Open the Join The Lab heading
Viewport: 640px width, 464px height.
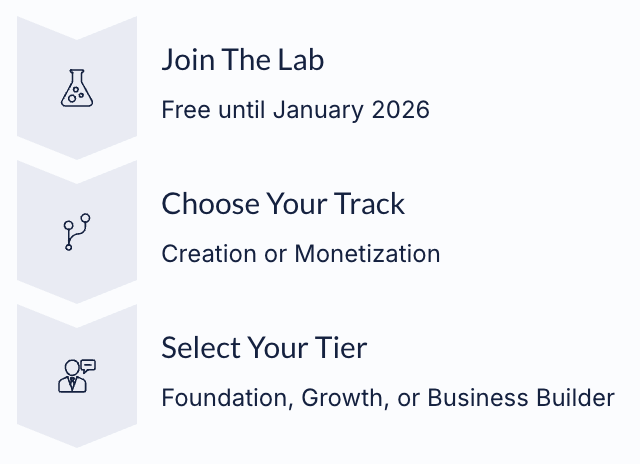tap(242, 60)
